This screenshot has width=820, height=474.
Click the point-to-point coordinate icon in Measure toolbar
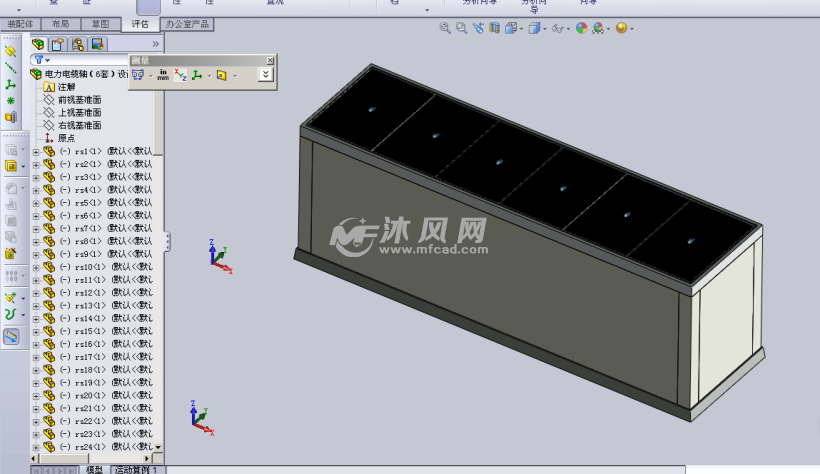(x=197, y=75)
